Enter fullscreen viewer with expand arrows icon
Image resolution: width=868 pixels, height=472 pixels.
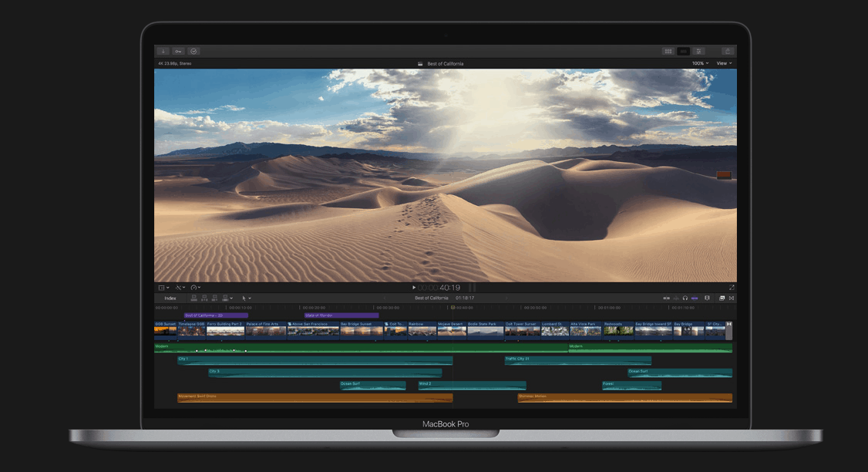point(732,288)
